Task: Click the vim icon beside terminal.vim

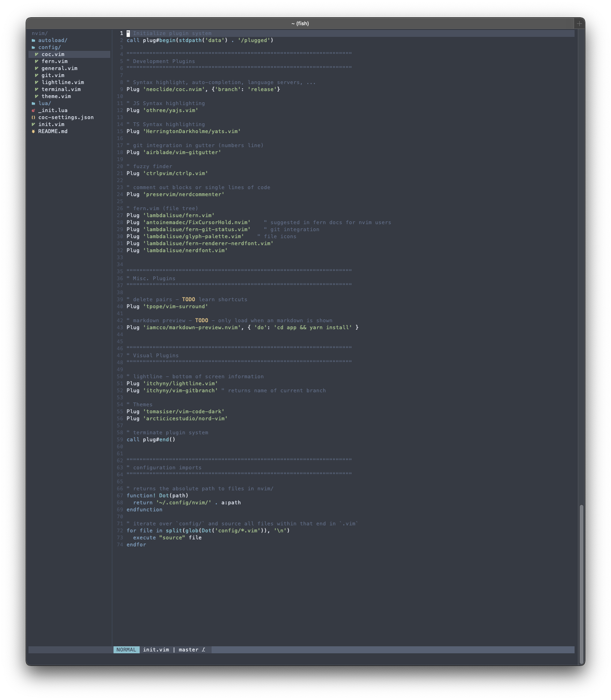Action: click(x=36, y=89)
